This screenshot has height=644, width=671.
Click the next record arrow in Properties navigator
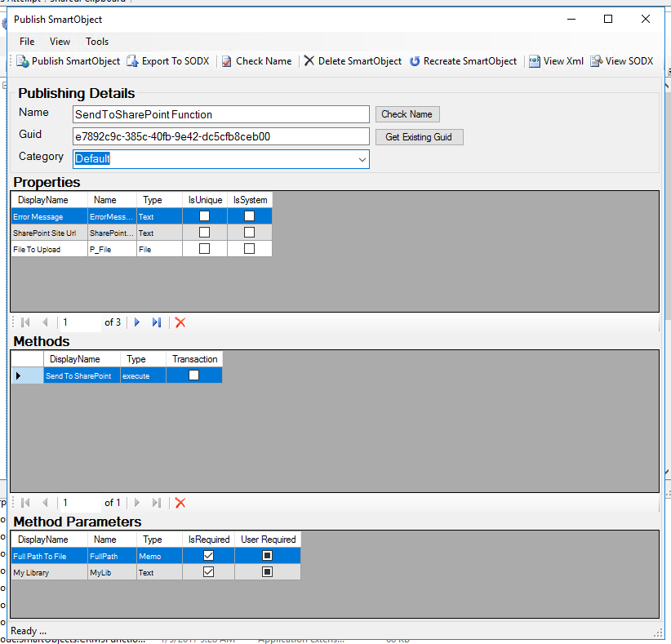[x=136, y=322]
